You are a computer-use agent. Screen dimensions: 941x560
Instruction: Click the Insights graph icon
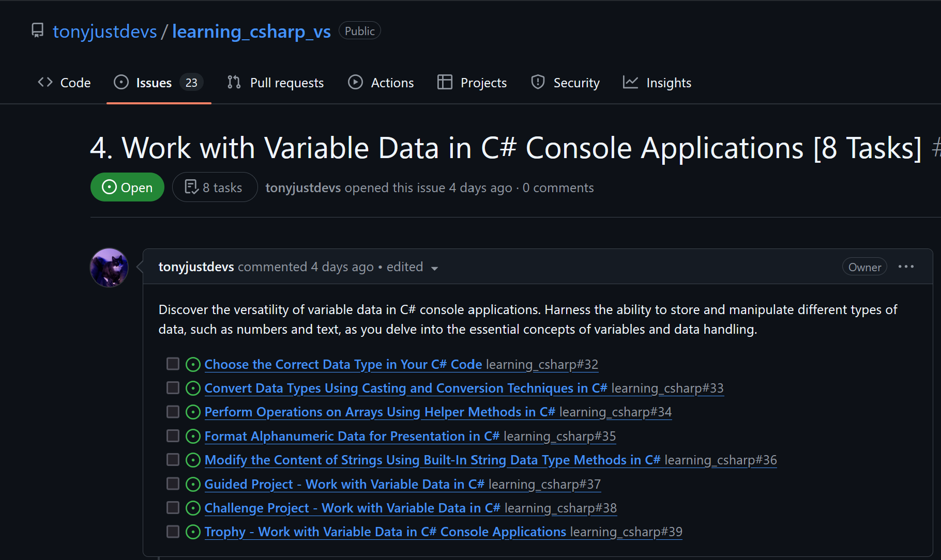click(x=630, y=82)
